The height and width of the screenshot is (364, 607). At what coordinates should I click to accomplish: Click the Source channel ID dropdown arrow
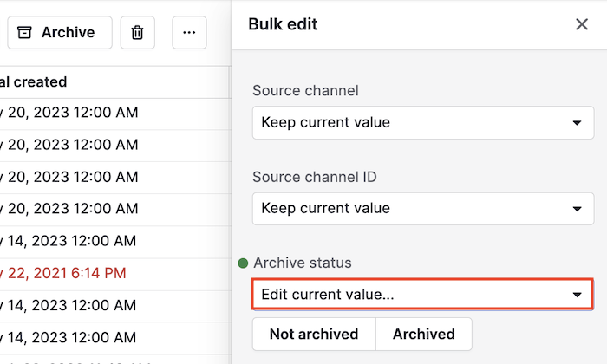(x=577, y=209)
